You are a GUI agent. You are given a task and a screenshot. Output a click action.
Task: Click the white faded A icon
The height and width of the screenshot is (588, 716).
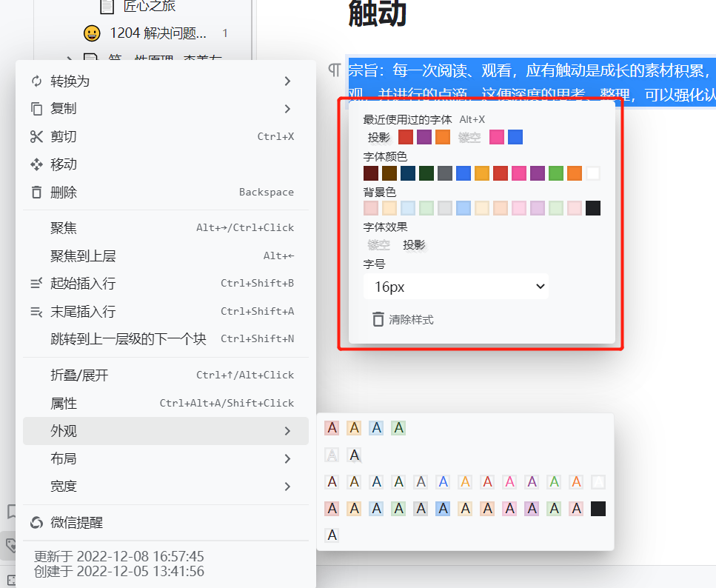[x=598, y=482]
